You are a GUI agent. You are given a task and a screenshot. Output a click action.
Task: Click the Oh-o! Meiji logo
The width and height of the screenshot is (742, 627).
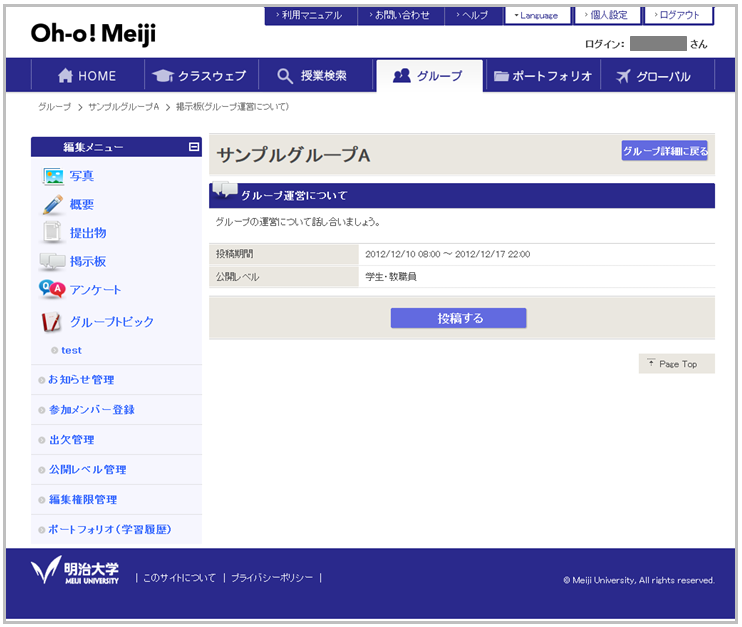[x=93, y=34]
